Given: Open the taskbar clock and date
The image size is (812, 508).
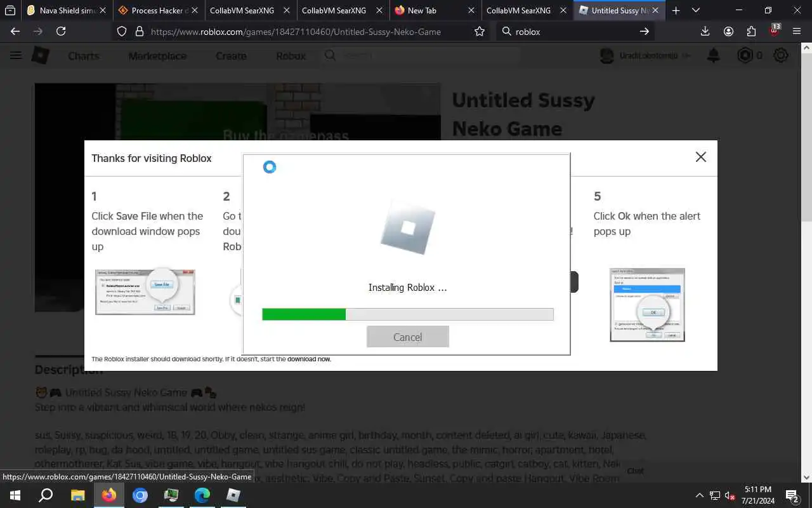Looking at the screenshot, I should (x=757, y=495).
